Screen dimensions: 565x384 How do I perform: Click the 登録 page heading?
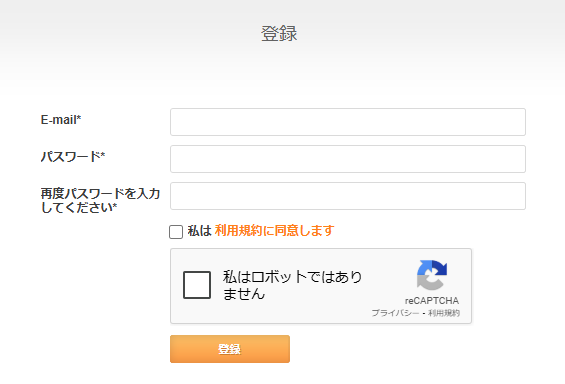279,34
